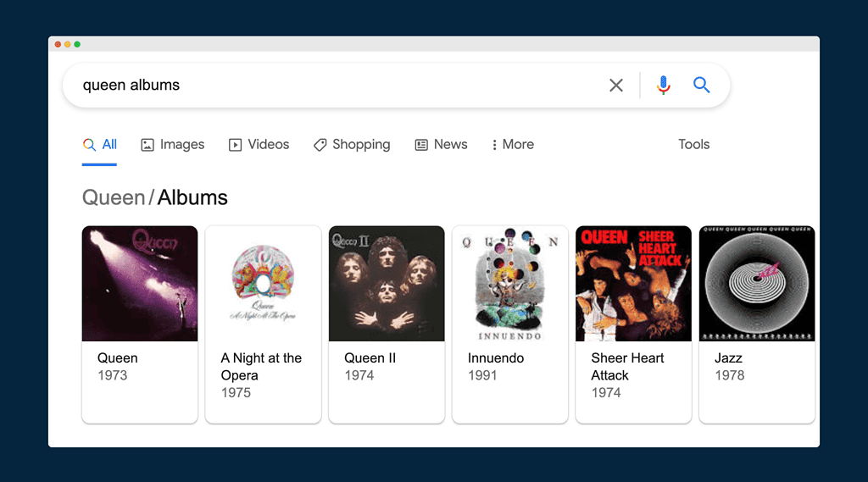Switch to the Videos tab

[259, 145]
